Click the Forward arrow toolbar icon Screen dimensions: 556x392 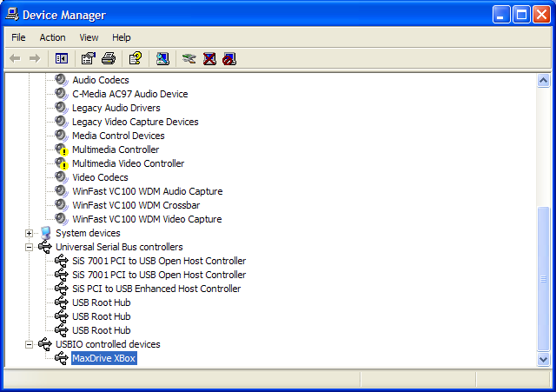click(35, 58)
